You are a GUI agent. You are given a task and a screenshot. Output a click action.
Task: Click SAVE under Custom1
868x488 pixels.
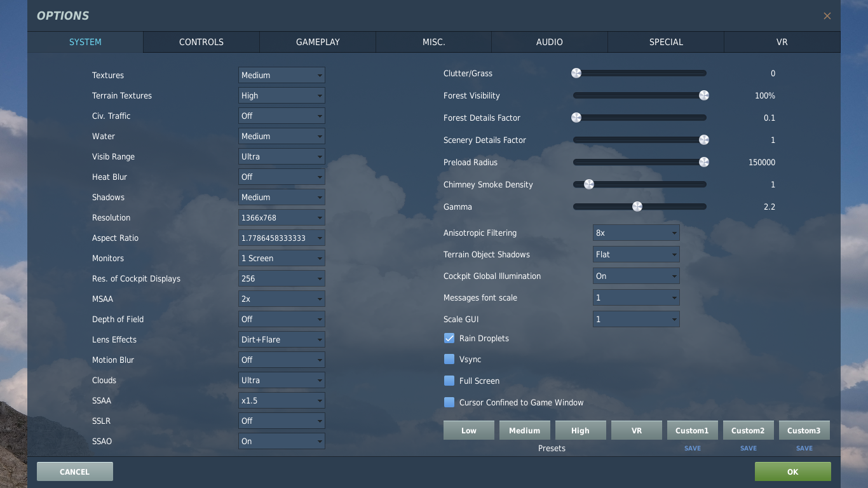point(693,448)
